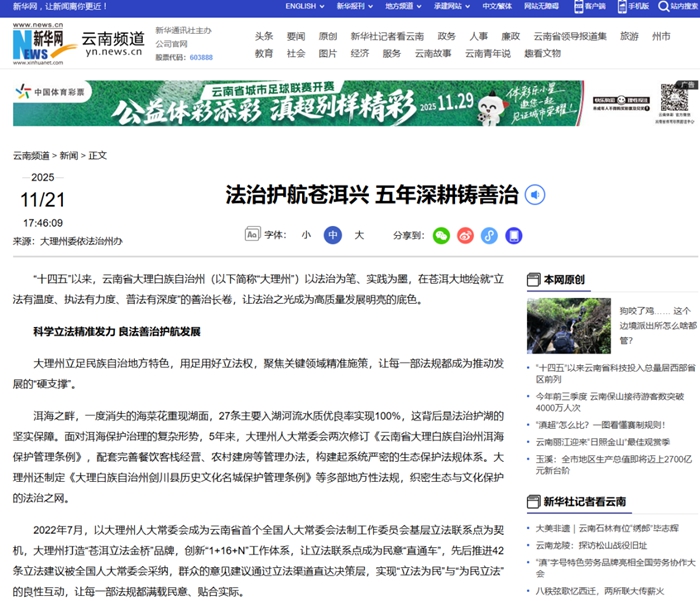Share the article to Weibo
This screenshot has width=700, height=601.
(x=465, y=235)
